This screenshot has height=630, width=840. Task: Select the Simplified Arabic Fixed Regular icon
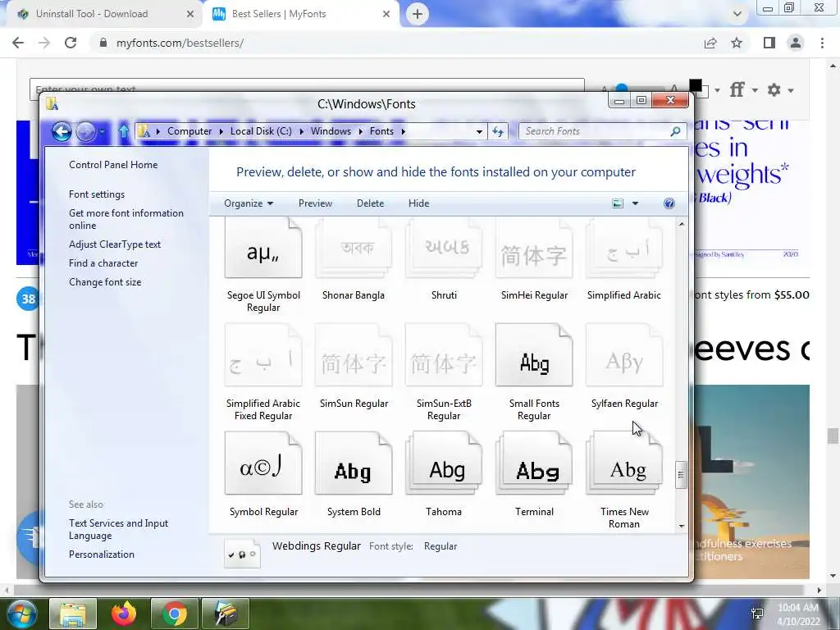click(x=263, y=355)
